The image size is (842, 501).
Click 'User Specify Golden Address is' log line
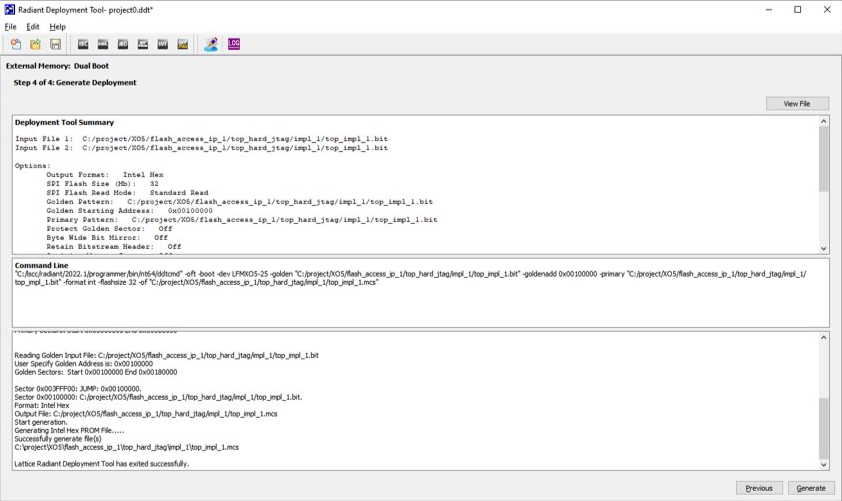(84, 364)
